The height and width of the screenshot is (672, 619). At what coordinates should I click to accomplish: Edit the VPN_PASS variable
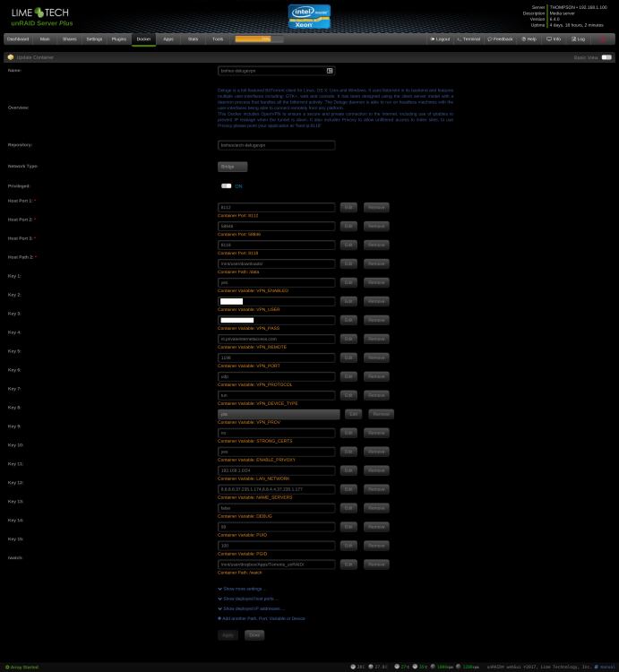(x=348, y=320)
